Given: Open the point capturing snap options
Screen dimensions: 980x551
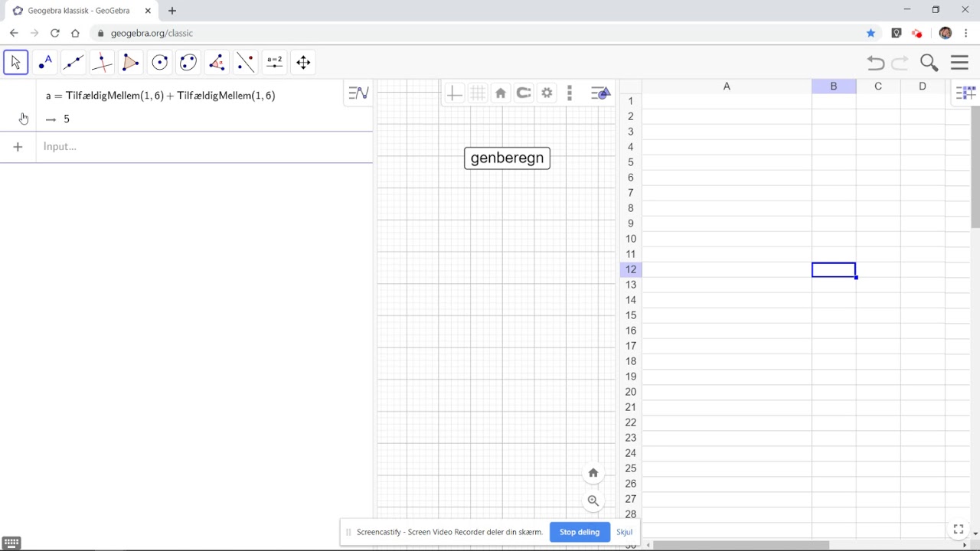Looking at the screenshot, I should (x=524, y=93).
